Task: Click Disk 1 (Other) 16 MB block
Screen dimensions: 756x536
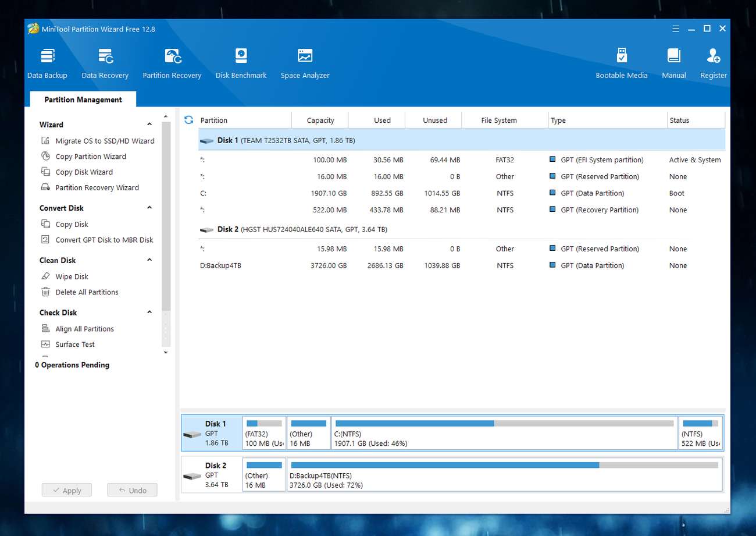Action: (309, 433)
